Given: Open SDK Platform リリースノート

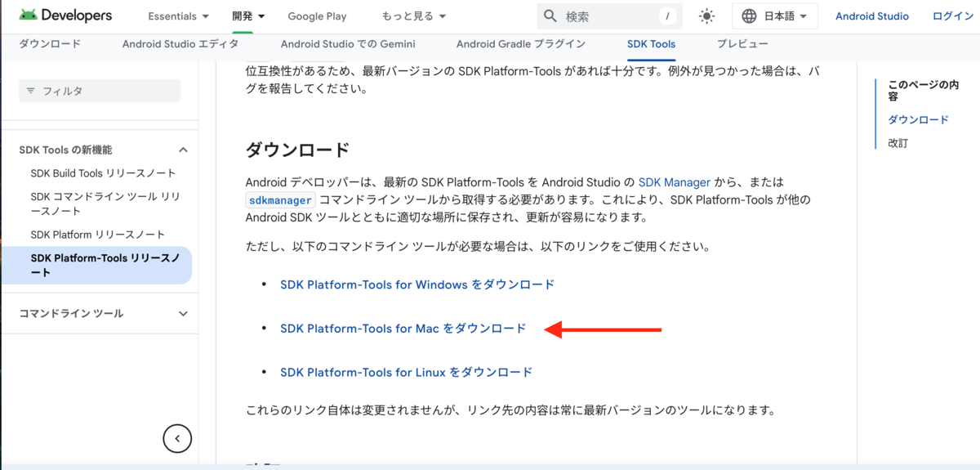Looking at the screenshot, I should coord(97,235).
